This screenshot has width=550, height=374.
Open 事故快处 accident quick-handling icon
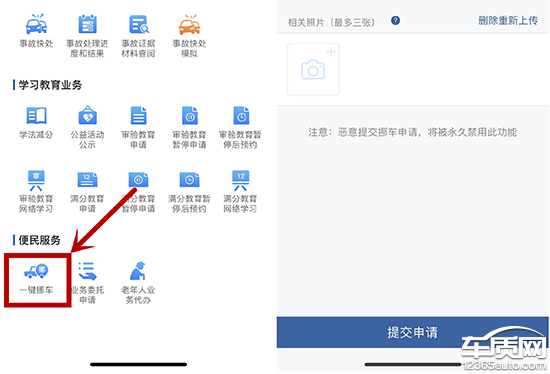click(36, 25)
